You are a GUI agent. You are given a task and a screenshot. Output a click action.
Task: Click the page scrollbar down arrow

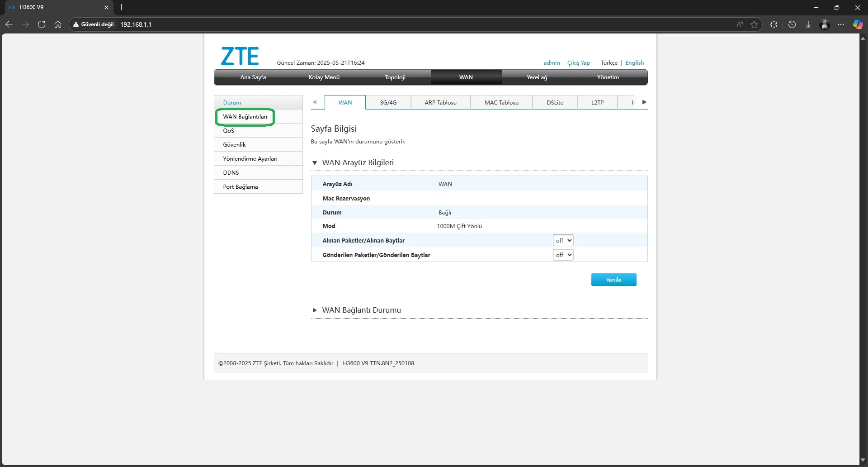click(x=863, y=460)
